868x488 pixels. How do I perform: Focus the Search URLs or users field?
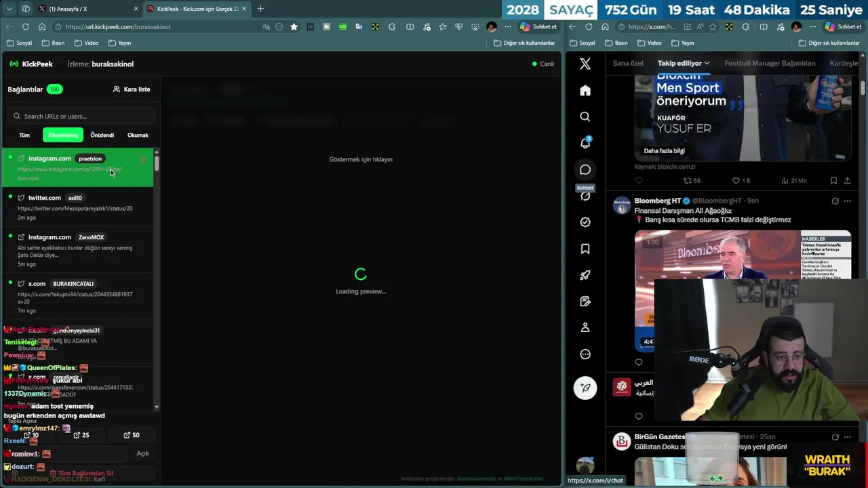click(x=80, y=116)
